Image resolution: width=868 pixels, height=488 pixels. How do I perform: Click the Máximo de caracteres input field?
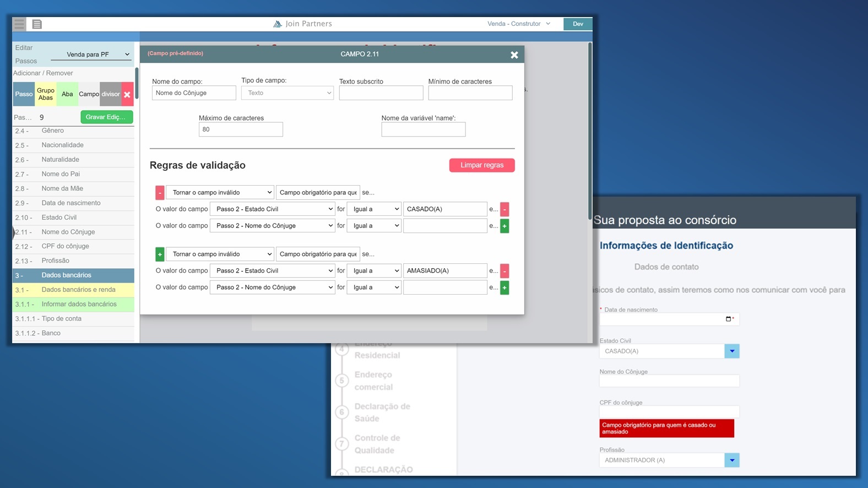(x=241, y=129)
